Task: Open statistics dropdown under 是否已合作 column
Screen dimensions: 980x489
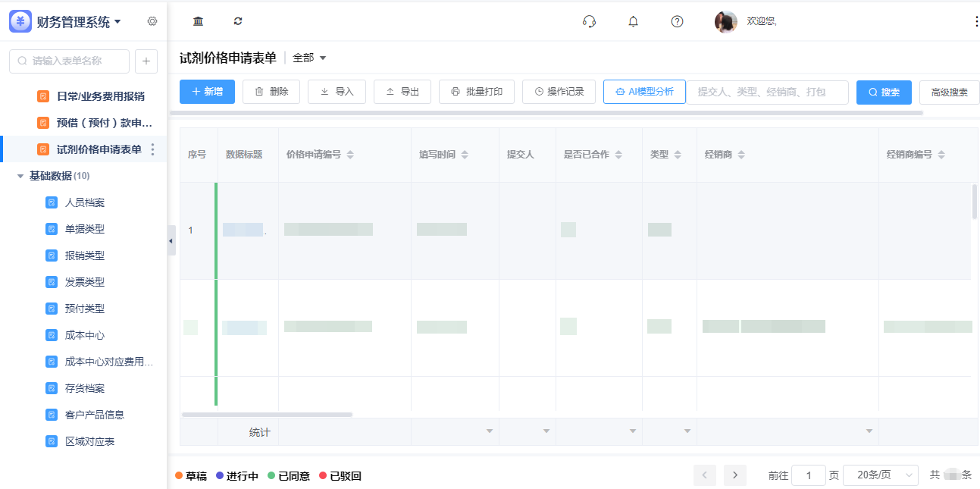Action: tap(632, 431)
